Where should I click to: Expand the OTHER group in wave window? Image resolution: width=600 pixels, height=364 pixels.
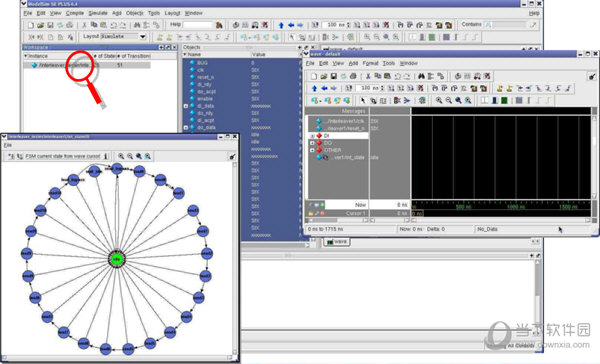tap(312, 150)
